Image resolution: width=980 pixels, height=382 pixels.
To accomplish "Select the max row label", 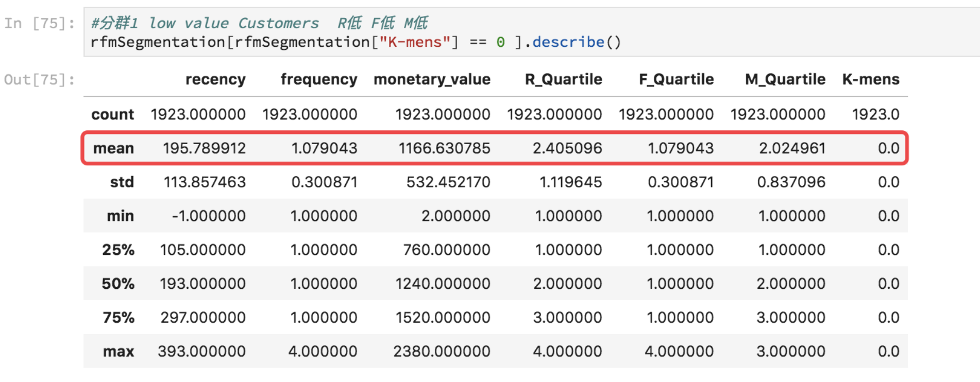I will pyautogui.click(x=119, y=352).
